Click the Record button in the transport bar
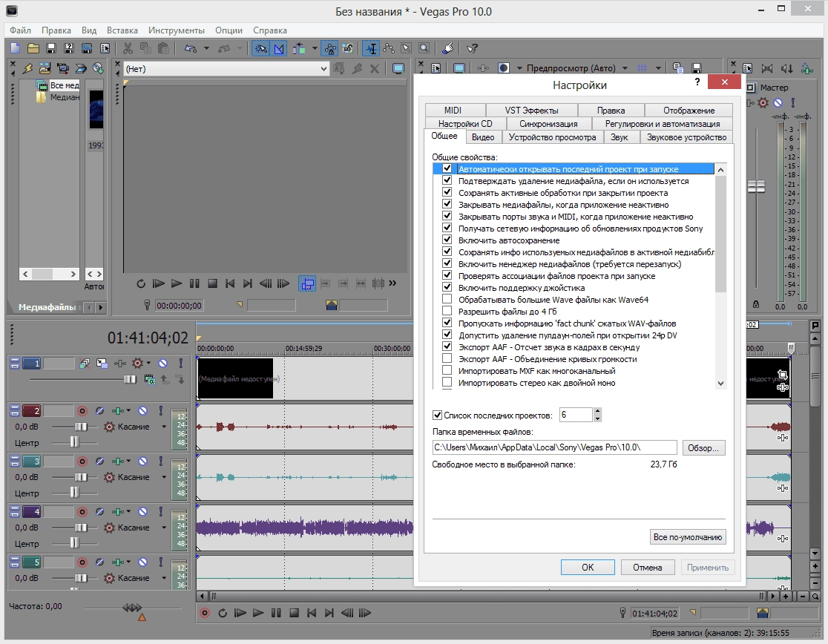Viewport: 828px width, 644px height. click(205, 613)
